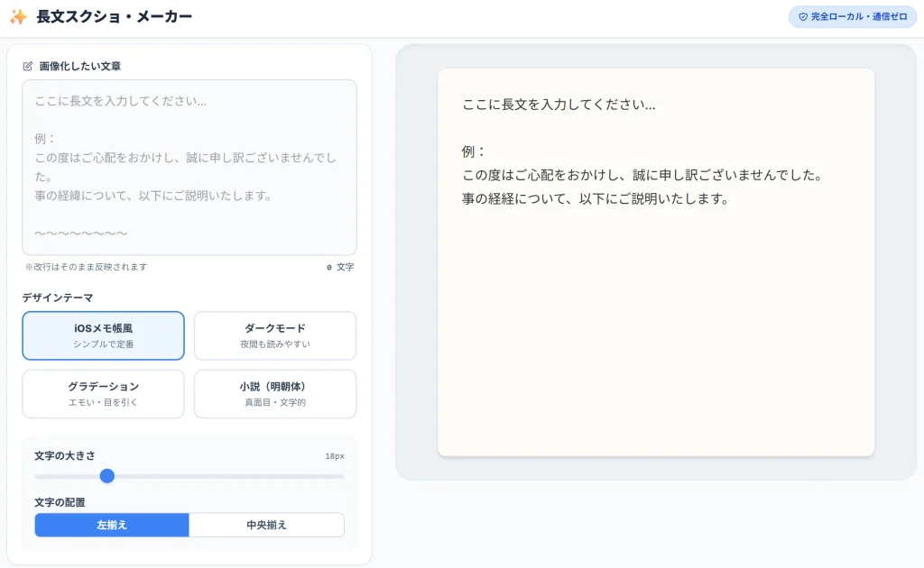Choose 中央揃え alignment

pos(266,525)
